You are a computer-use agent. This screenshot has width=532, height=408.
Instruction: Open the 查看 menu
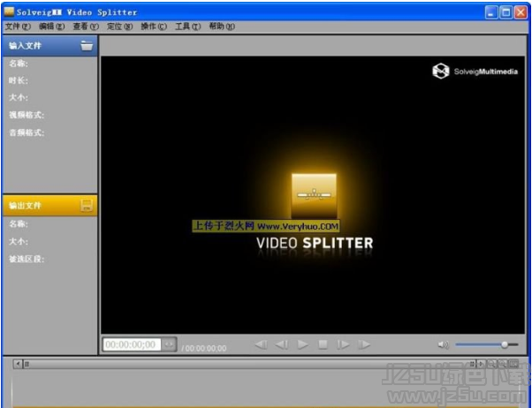86,26
